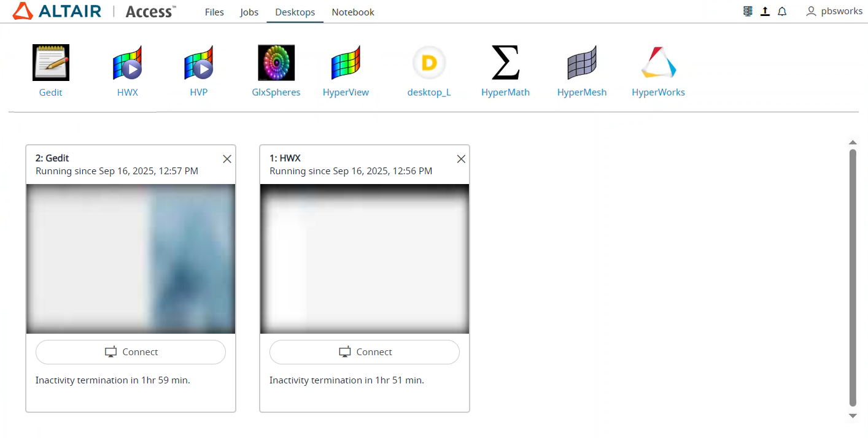Launch the HyperMesh application icon

click(x=582, y=63)
